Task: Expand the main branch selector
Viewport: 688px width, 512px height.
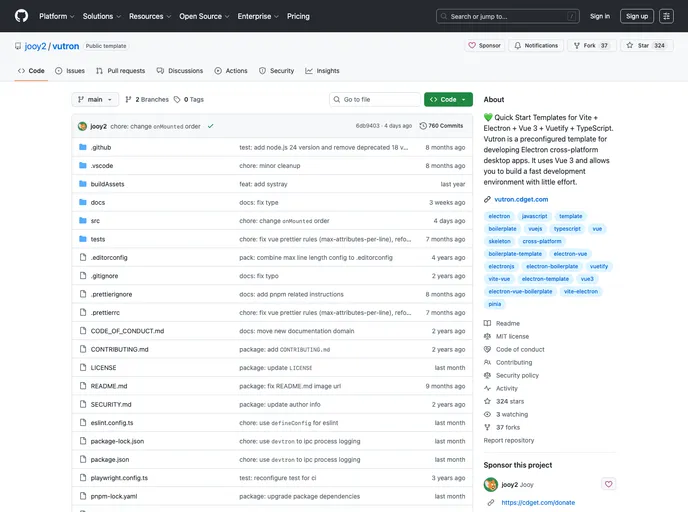Action: click(x=96, y=100)
